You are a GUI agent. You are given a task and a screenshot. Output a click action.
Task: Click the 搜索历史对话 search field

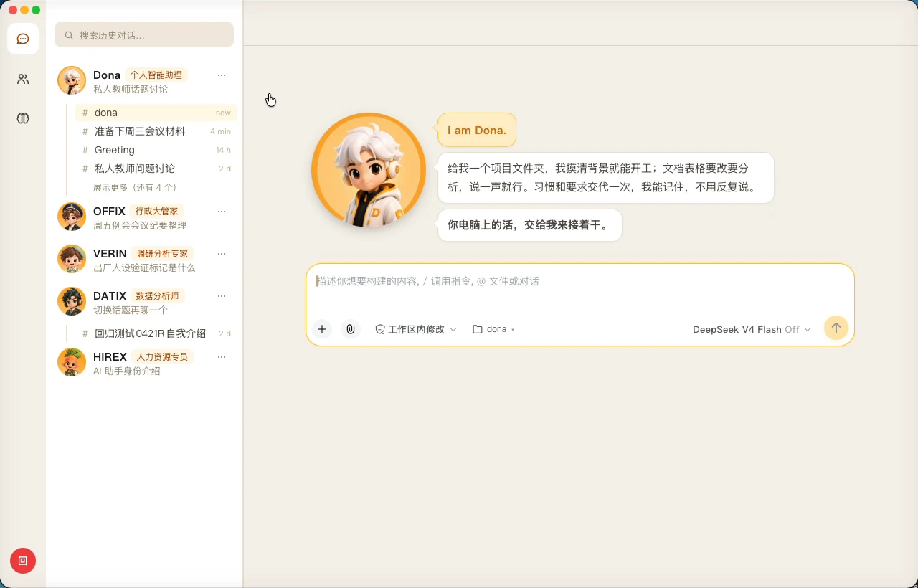coord(144,34)
